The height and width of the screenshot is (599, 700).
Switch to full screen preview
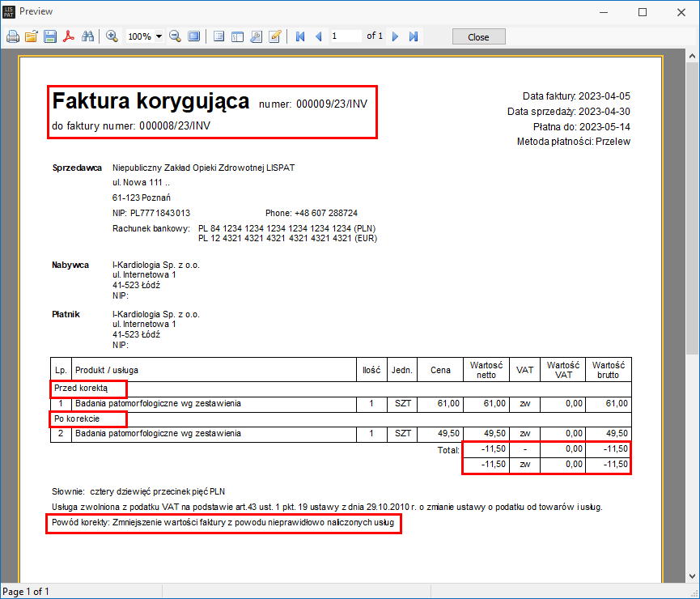coord(193,36)
